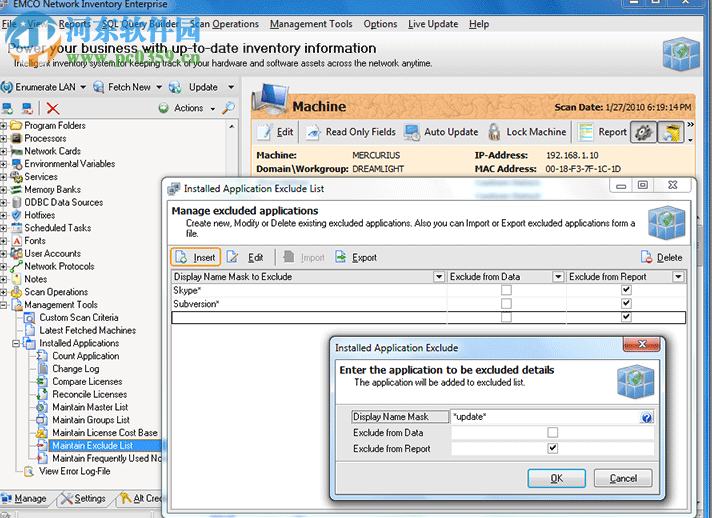Toggle Exclude from Data for Skype row
This screenshot has height=518, width=712.
tap(506, 290)
